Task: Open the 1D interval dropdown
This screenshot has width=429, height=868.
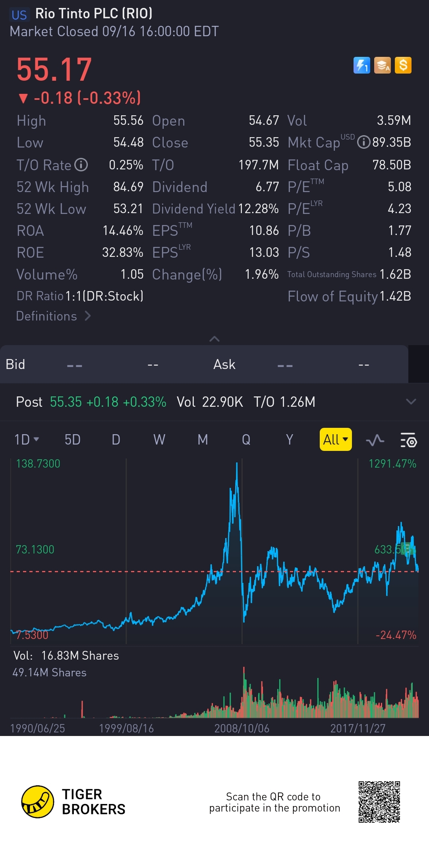Action: tap(27, 439)
